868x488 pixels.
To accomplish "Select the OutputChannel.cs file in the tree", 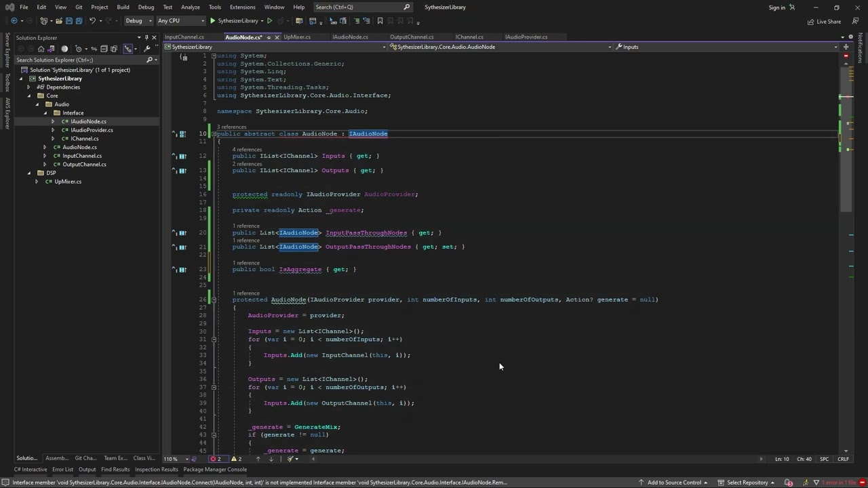I will pos(84,164).
